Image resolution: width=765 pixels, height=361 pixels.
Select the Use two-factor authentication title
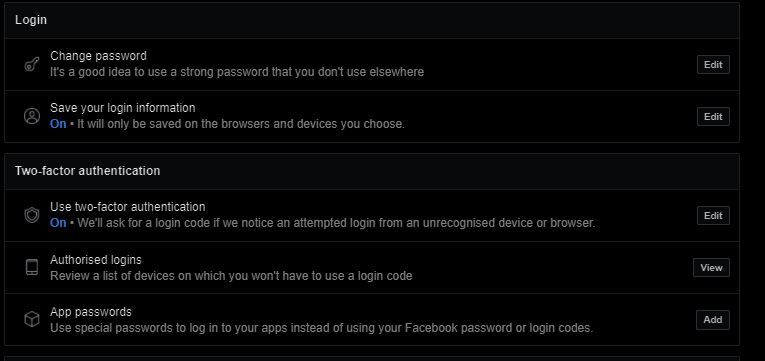(x=127, y=207)
